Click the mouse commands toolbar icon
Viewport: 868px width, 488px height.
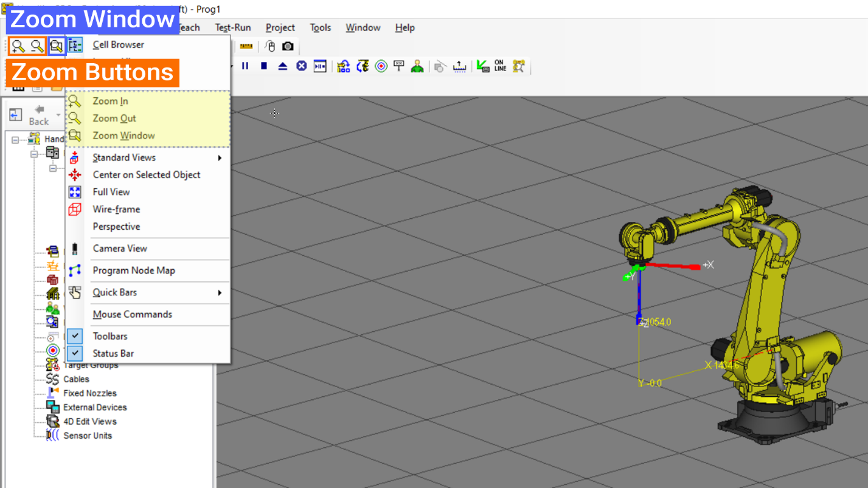[x=269, y=46]
